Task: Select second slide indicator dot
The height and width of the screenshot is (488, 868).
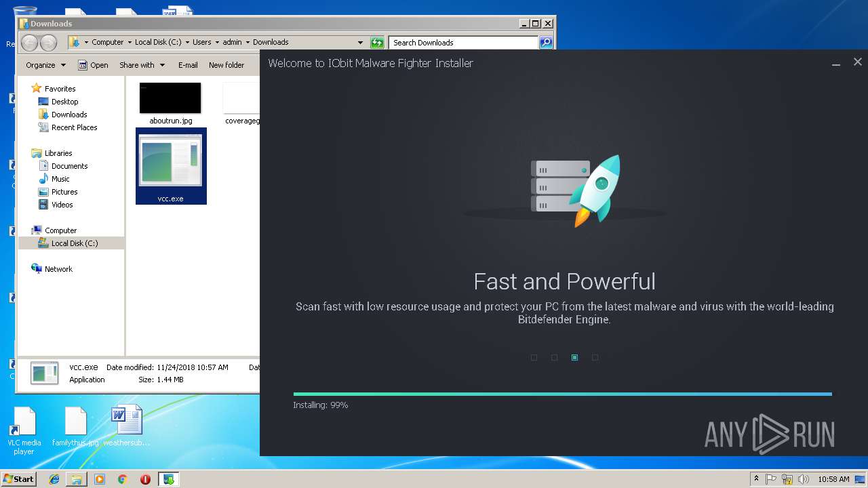Action: coord(554,357)
